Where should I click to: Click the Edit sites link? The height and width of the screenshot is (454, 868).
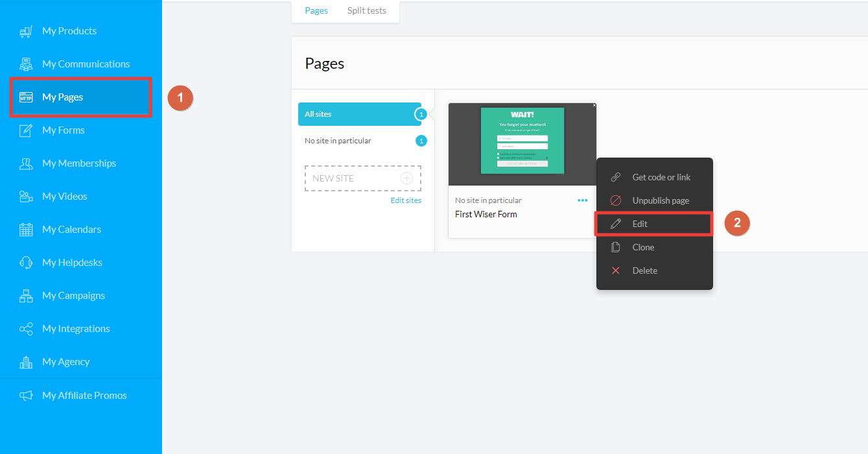click(x=406, y=200)
